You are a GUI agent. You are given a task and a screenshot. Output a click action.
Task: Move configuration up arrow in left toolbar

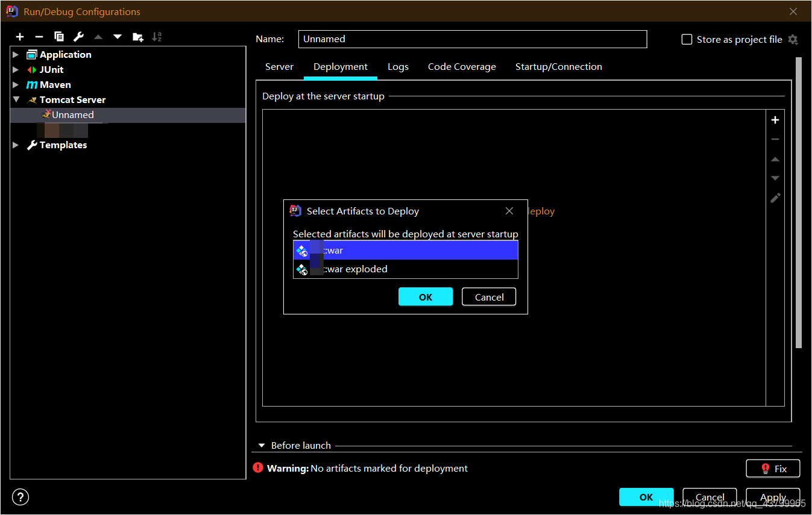98,37
